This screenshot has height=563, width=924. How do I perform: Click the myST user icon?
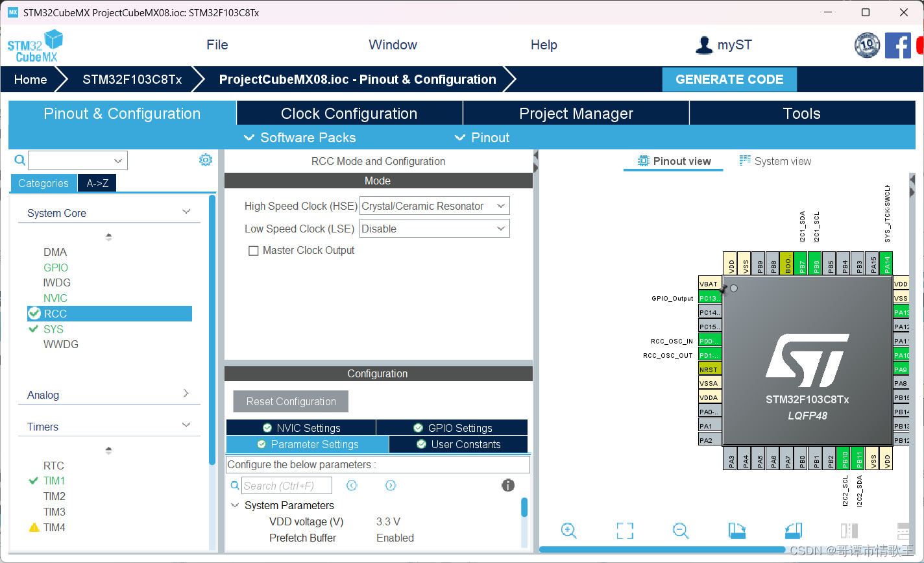(704, 45)
